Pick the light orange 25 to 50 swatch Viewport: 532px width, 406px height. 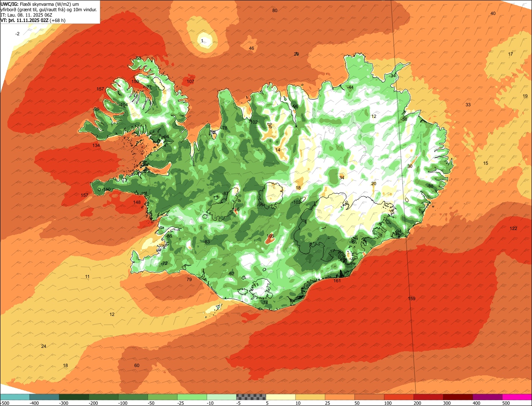pyautogui.click(x=340, y=397)
